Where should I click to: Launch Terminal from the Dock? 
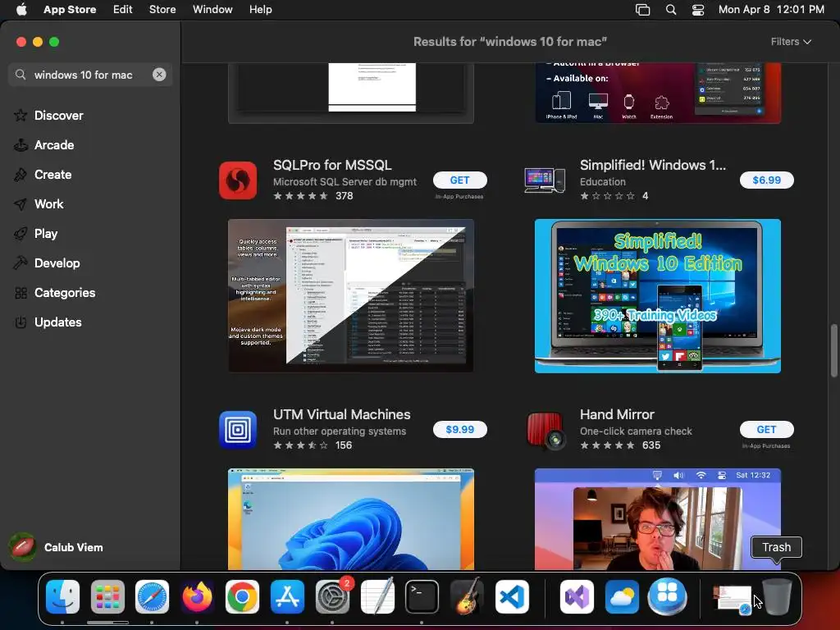click(x=422, y=596)
